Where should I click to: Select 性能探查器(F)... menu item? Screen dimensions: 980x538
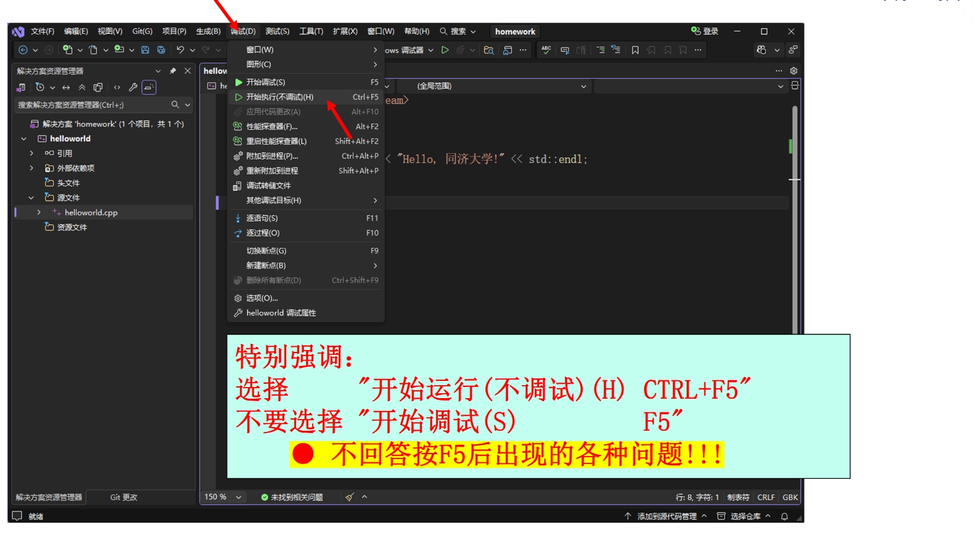coord(307,126)
